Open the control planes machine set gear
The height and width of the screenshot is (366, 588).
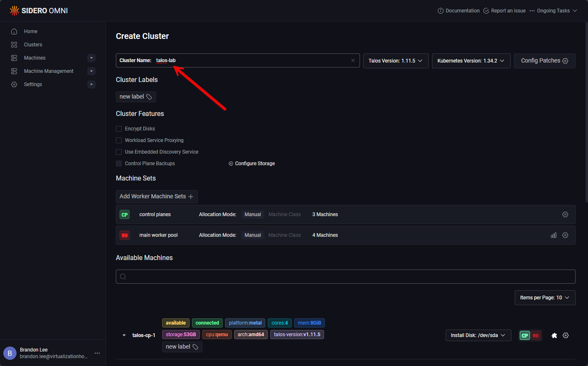[565, 214]
